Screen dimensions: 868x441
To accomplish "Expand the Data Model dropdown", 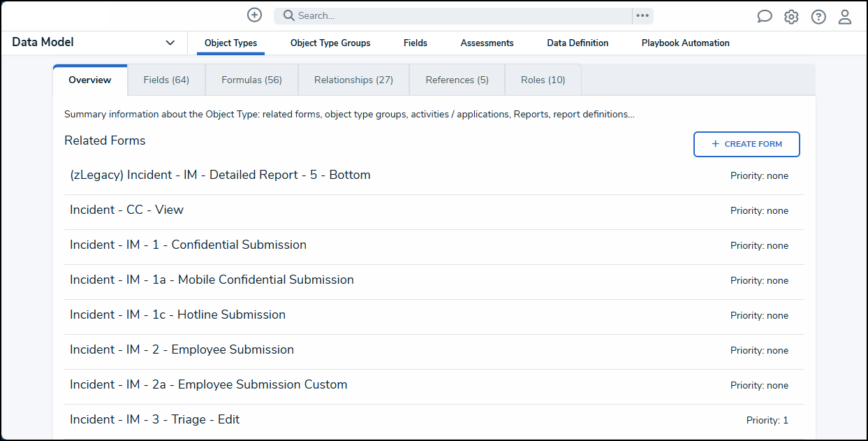I will (x=170, y=42).
